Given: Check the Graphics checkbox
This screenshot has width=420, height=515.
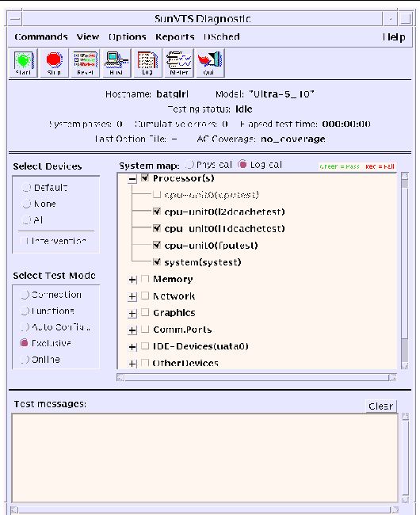Looking at the screenshot, I should pos(145,312).
